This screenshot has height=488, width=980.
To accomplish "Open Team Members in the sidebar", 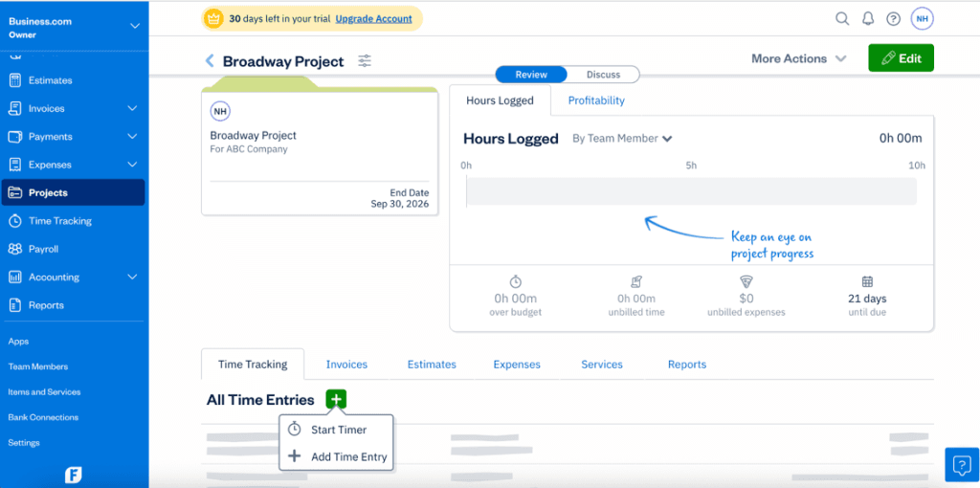I will tap(38, 366).
